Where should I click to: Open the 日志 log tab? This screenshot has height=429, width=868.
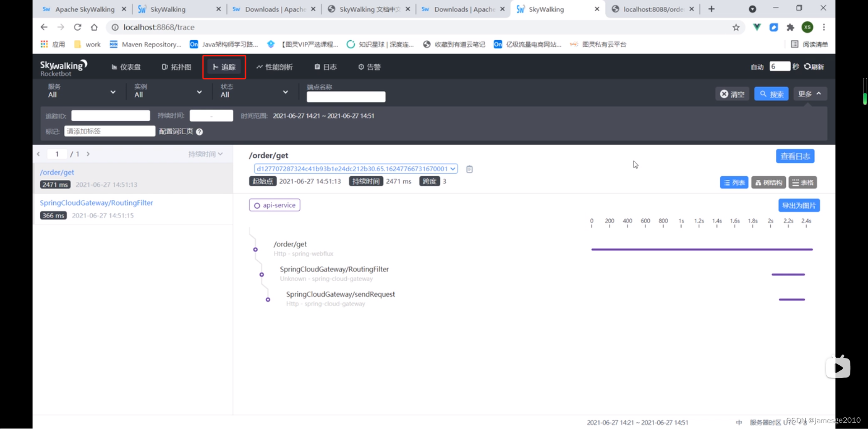click(325, 67)
